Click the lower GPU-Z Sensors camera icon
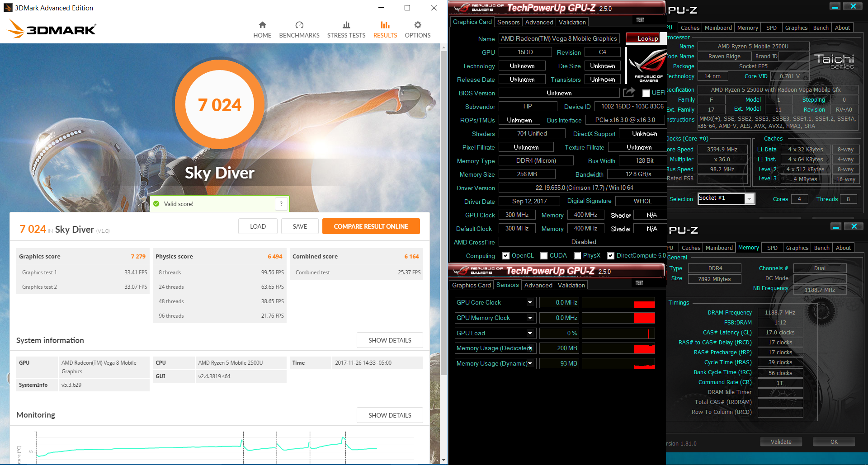This screenshot has height=465, width=868. click(x=639, y=283)
